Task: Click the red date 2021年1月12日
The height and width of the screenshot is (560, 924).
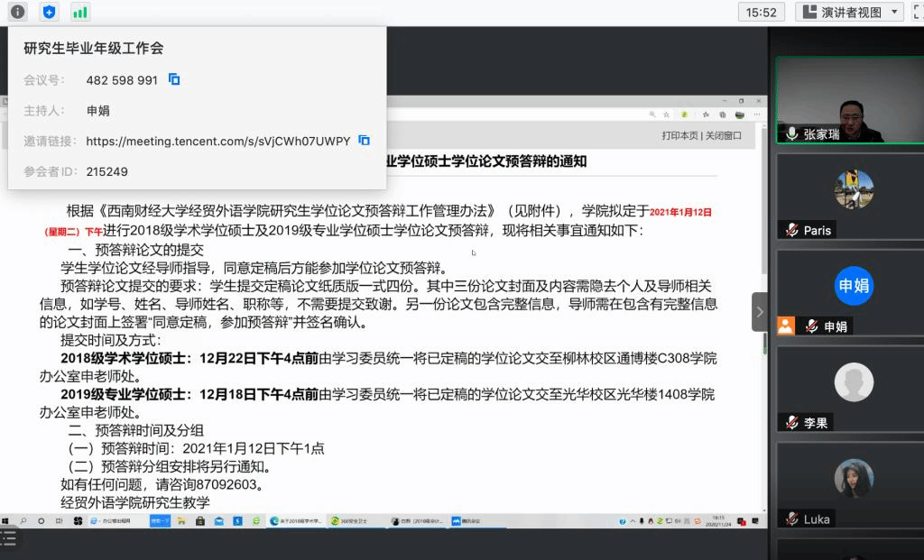Action: (680, 212)
